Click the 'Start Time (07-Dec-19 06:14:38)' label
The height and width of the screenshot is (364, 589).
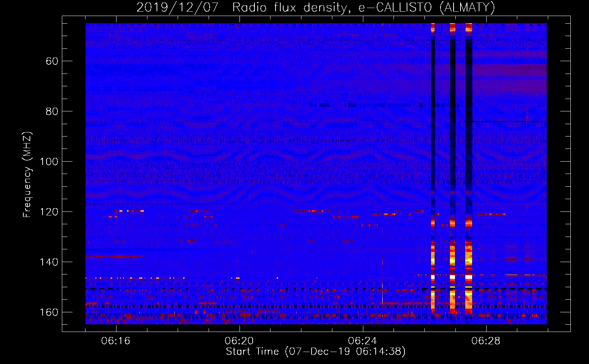pyautogui.click(x=316, y=352)
